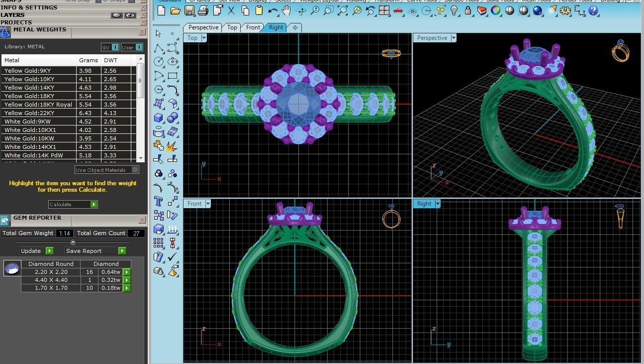Click the Text object T tool
Screen dimensions: 644x364
(158, 201)
